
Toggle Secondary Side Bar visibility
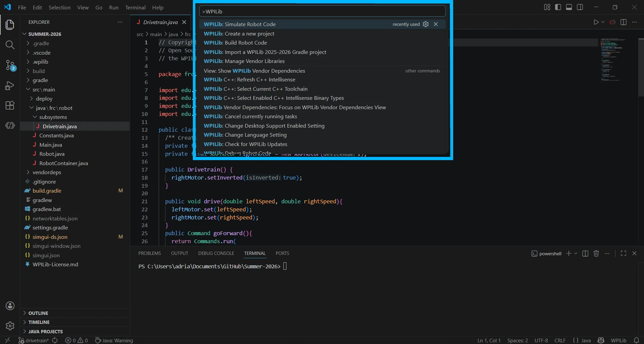coord(580,7)
